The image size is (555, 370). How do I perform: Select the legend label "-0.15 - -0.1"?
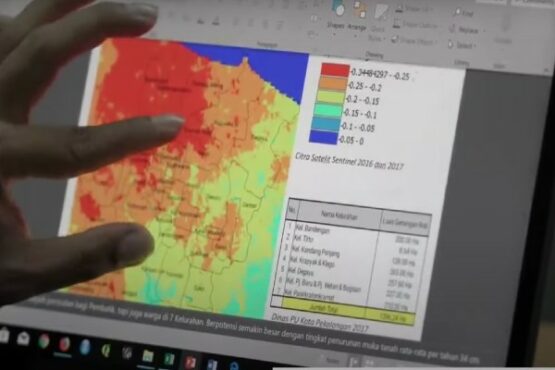[360, 114]
